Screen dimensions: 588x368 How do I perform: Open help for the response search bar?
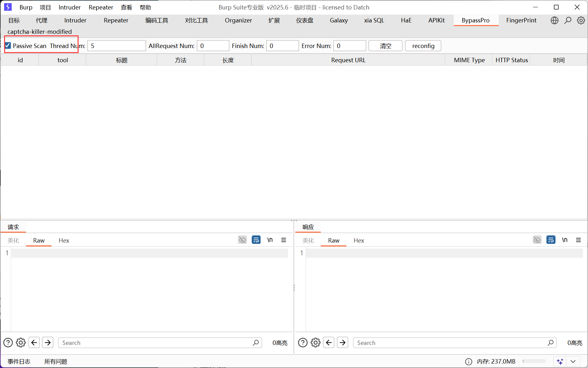click(x=303, y=343)
